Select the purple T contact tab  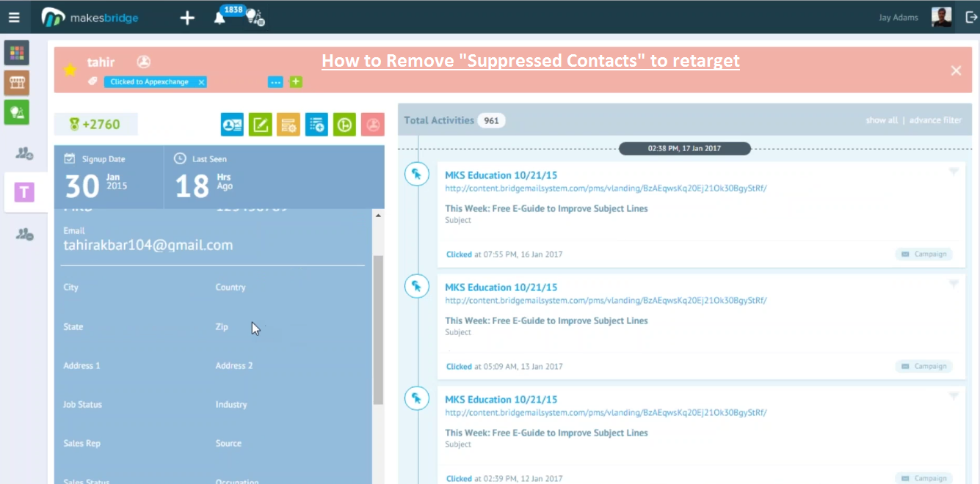coord(25,193)
